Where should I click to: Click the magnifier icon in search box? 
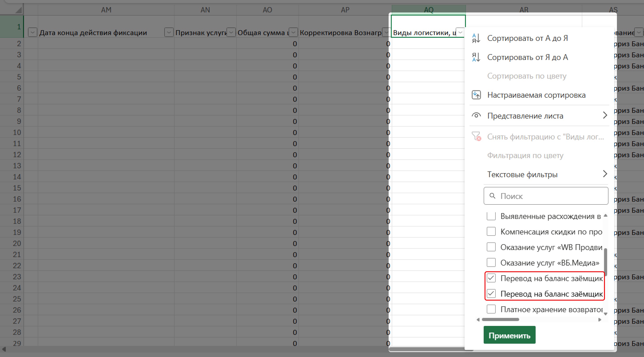coord(492,196)
